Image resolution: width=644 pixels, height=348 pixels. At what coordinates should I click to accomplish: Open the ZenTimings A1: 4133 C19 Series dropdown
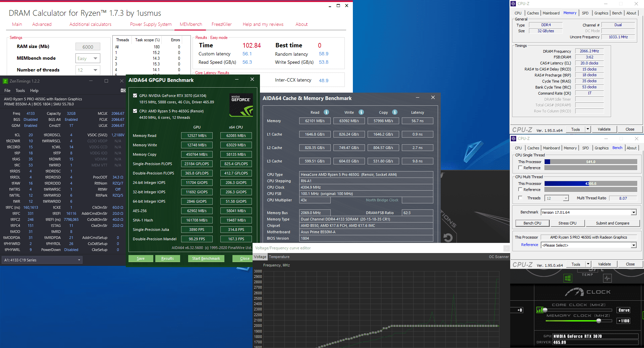click(x=42, y=260)
